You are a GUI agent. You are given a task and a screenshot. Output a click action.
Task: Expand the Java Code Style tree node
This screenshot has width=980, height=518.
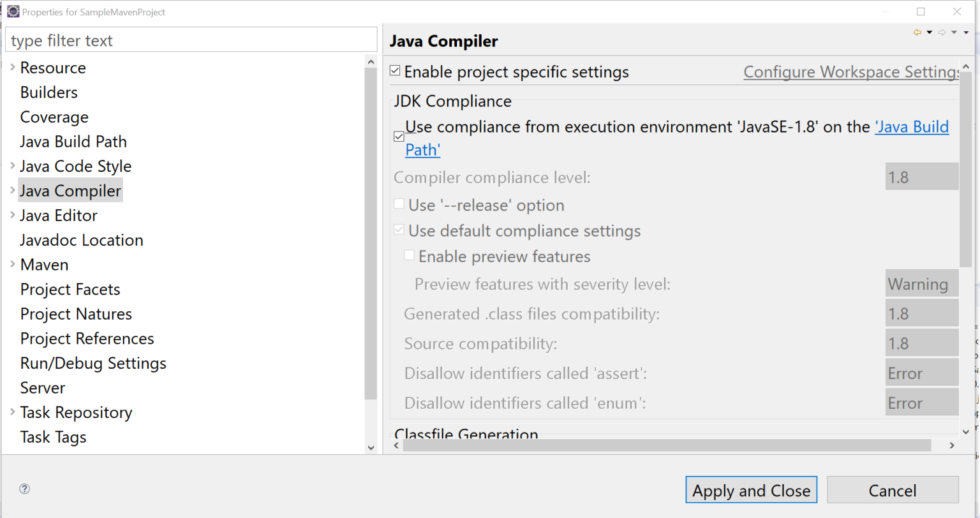[11, 166]
